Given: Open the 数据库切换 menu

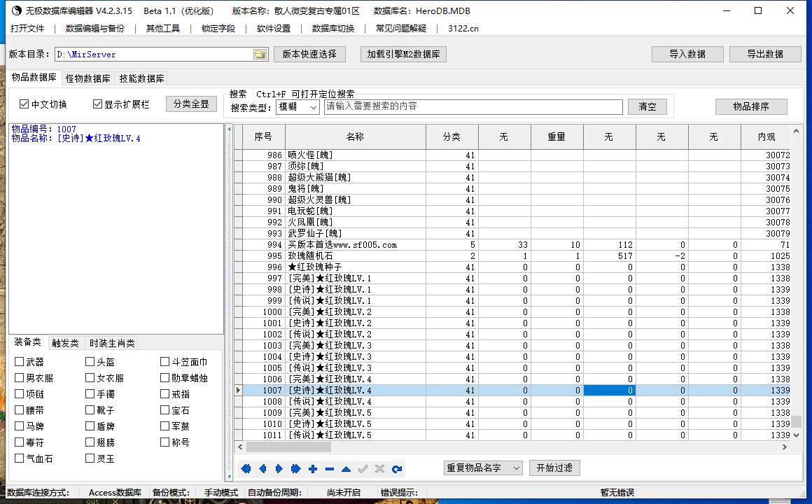Looking at the screenshot, I should coord(333,29).
